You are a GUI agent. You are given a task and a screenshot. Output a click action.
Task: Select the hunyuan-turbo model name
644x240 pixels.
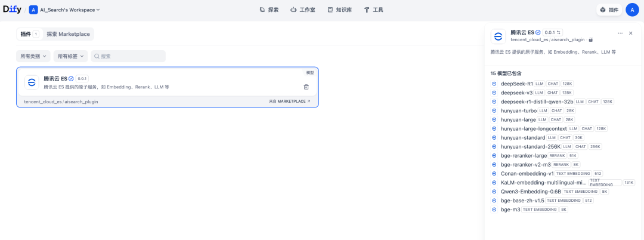519,110
